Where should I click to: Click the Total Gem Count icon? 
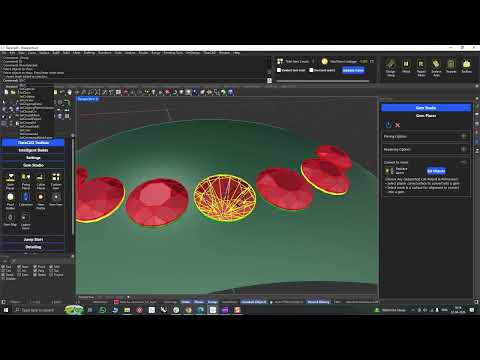pyautogui.click(x=280, y=61)
